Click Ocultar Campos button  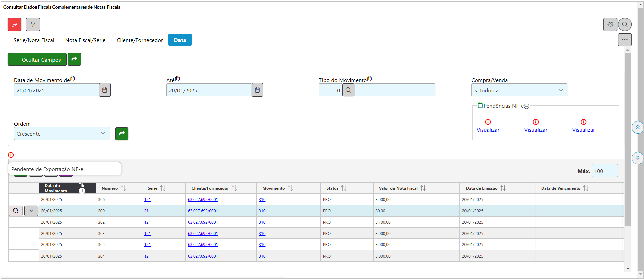[37, 60]
